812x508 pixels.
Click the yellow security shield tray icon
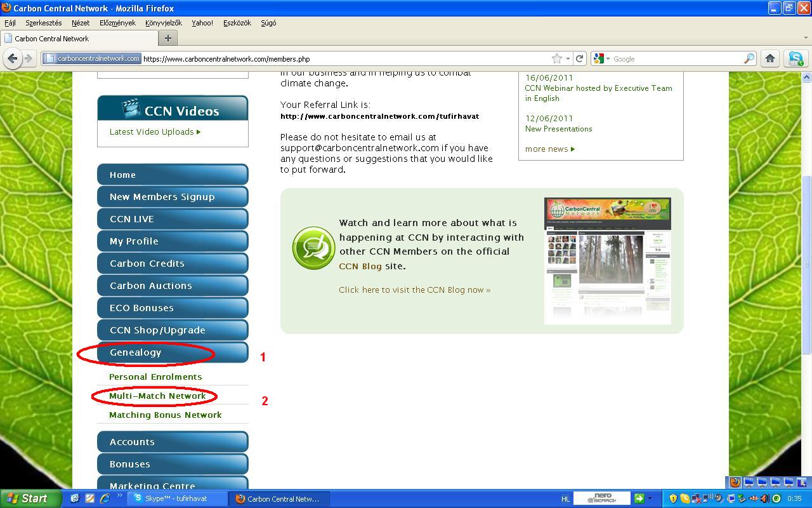(x=673, y=498)
